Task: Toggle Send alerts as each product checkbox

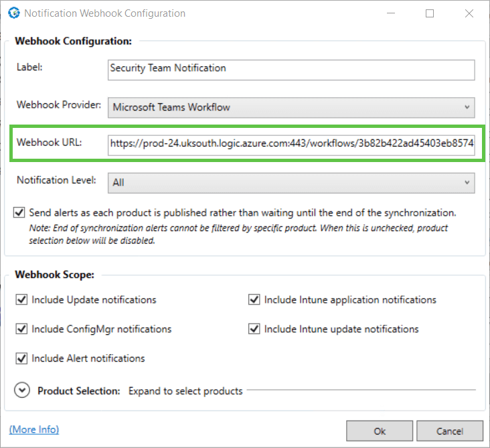Action: [x=19, y=212]
